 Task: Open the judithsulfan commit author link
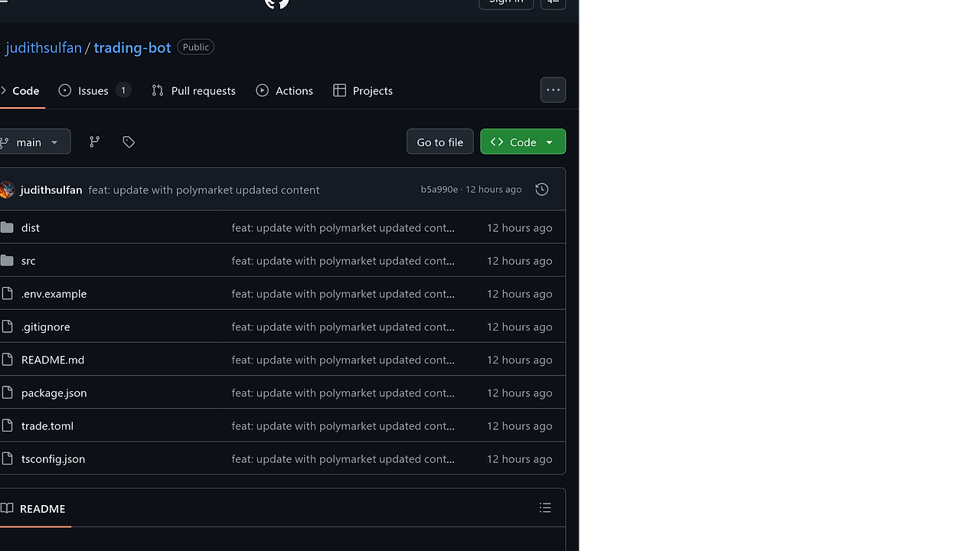point(51,190)
